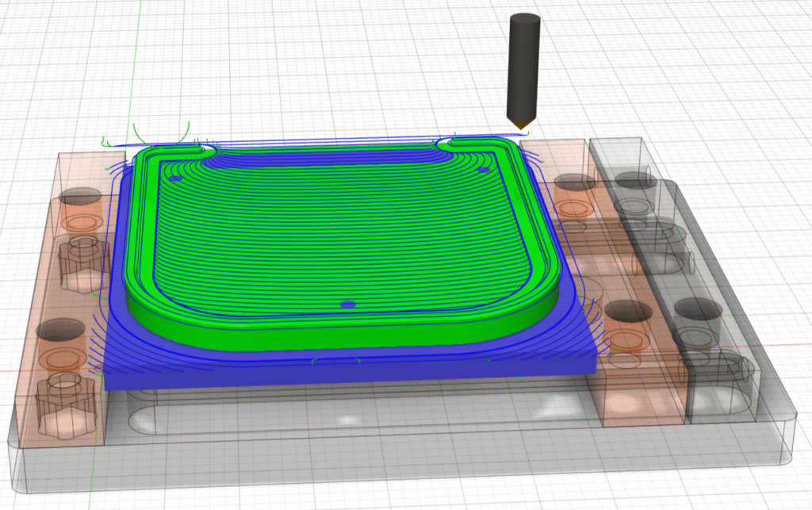Select the orange tip of the cutting tool

coord(521,125)
